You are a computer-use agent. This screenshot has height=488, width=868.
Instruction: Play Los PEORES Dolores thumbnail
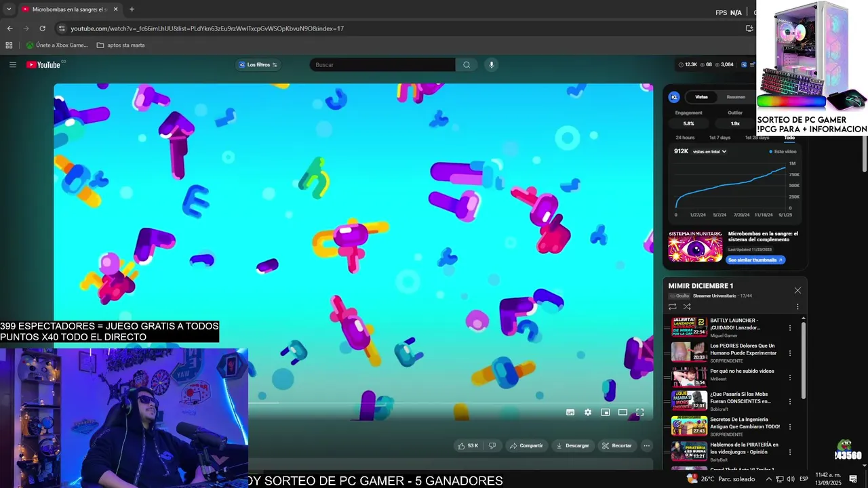point(689,352)
